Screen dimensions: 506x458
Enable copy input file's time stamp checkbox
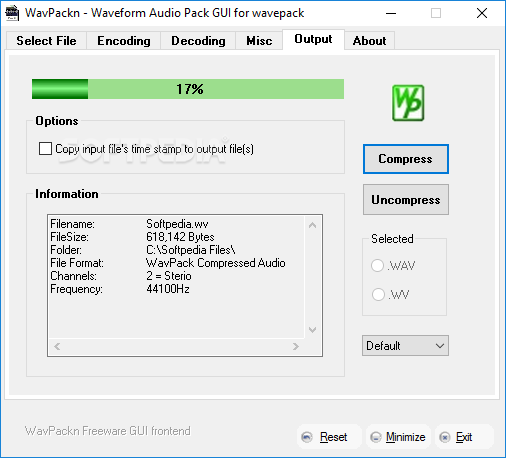tap(45, 149)
